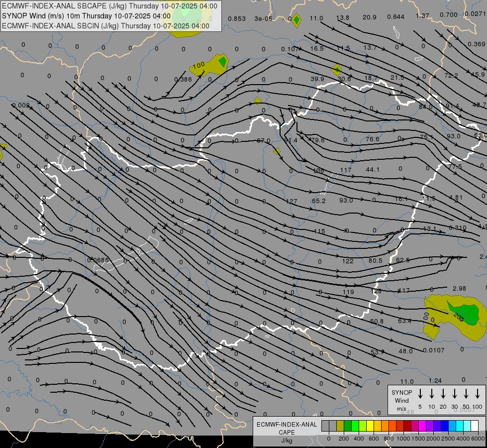The width and height of the screenshot is (487, 448).
Task: Click the wind arrow above the 5 label
Action: coord(420,394)
